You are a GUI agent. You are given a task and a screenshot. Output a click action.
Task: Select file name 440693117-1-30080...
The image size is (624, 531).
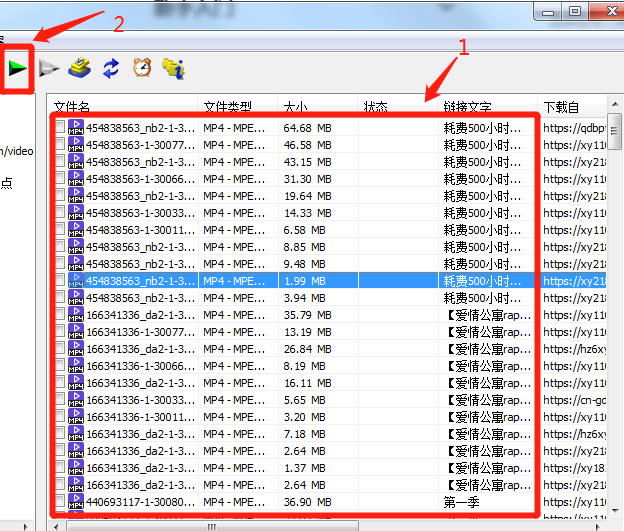tap(141, 502)
